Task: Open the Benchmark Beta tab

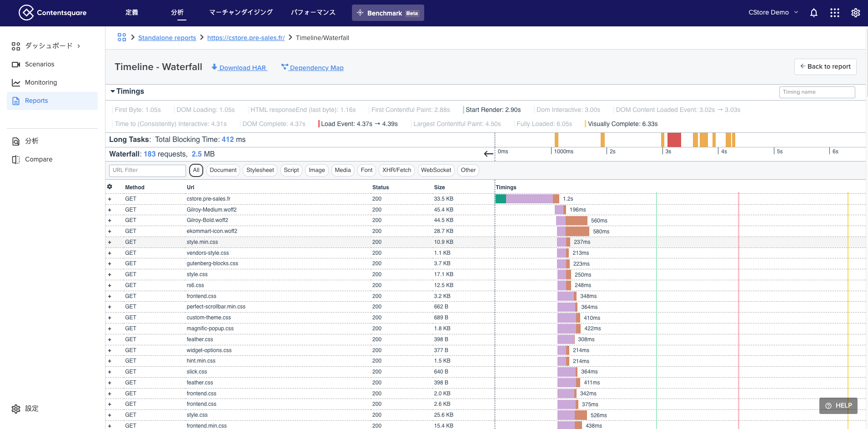Action: click(x=387, y=13)
